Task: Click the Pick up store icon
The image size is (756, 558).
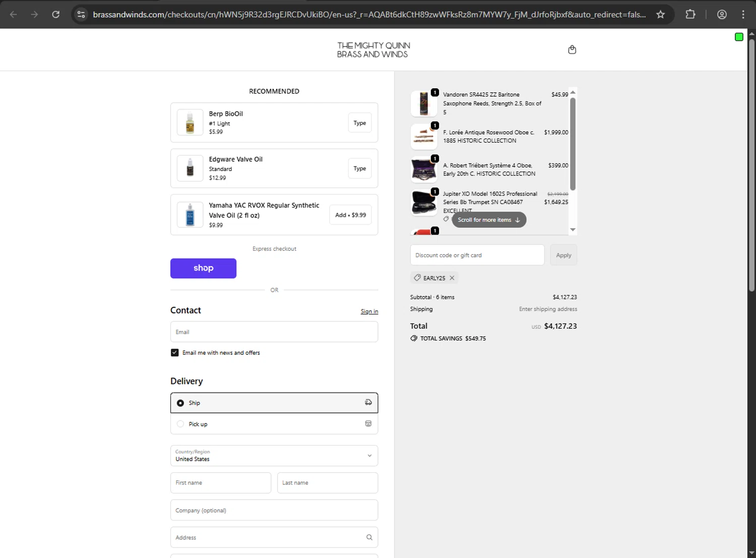Action: 368,423
